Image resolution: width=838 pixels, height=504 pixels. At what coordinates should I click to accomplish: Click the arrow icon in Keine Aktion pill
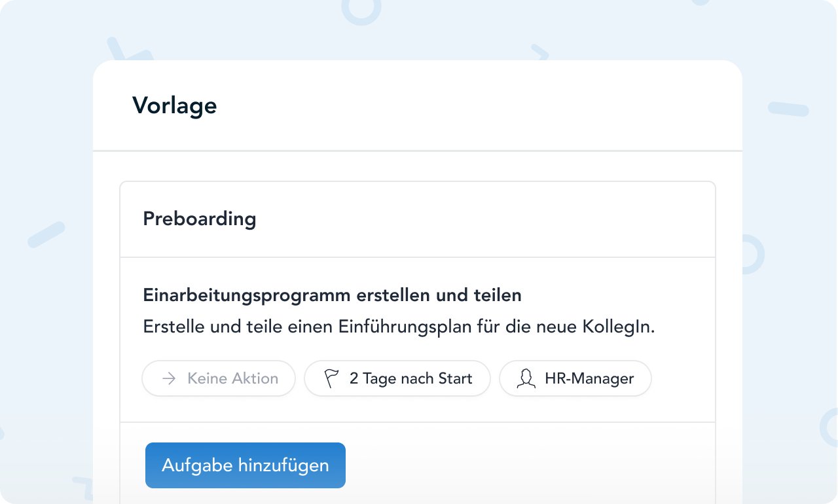tap(169, 378)
